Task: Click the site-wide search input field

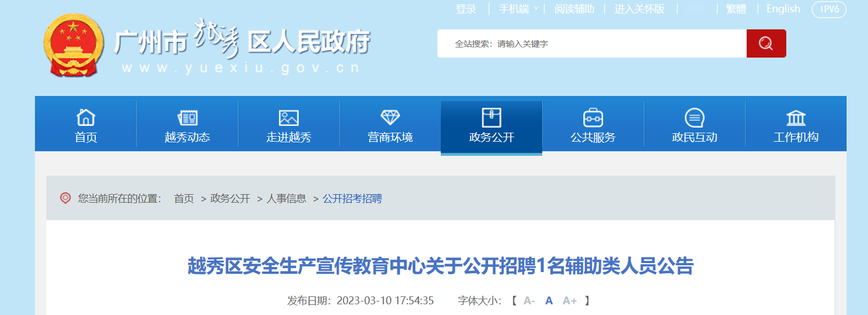Action: click(592, 43)
